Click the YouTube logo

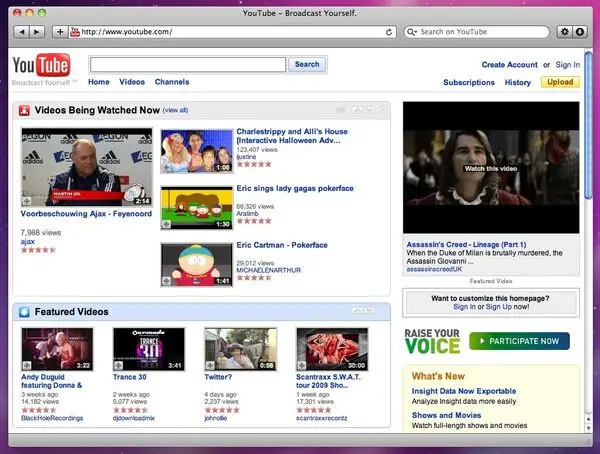point(41,65)
